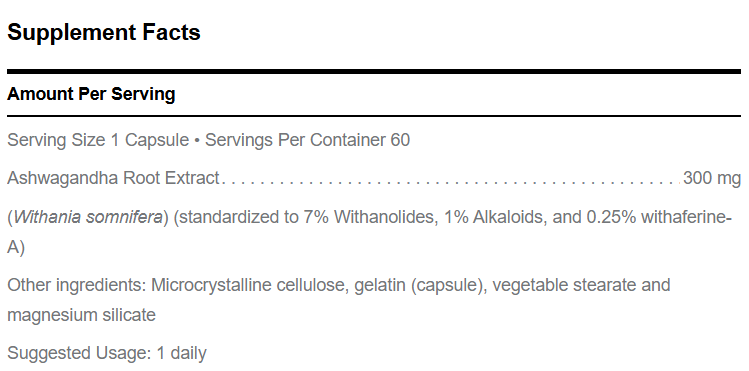The width and height of the screenshot is (749, 371).
Task: Click the italic Withania somnifera text
Action: pyautogui.click(x=88, y=217)
